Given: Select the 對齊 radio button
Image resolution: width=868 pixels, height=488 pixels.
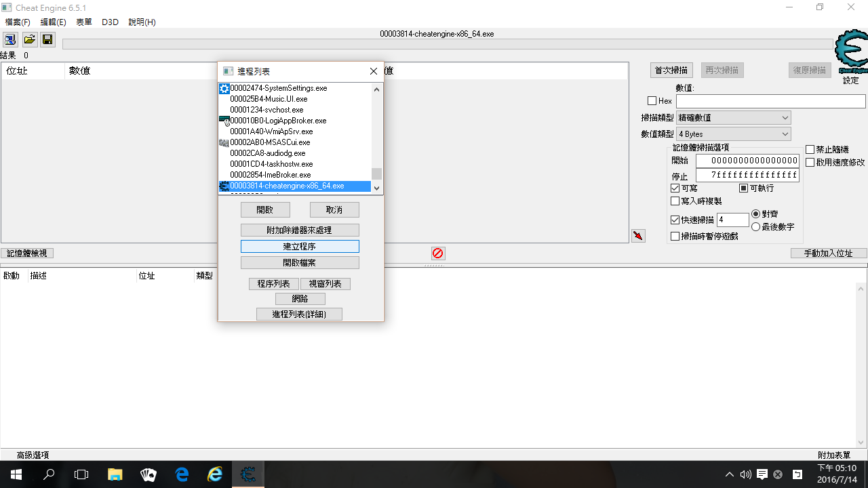Looking at the screenshot, I should tap(756, 213).
